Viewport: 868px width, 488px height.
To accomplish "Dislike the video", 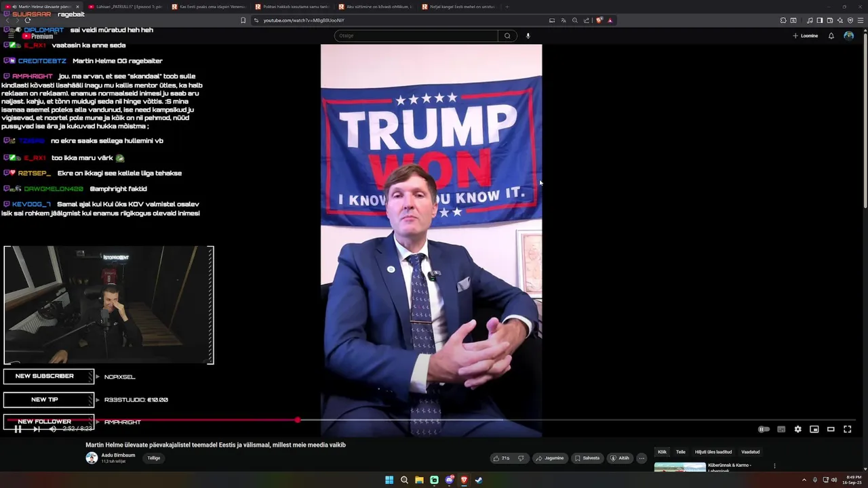I will point(521,458).
